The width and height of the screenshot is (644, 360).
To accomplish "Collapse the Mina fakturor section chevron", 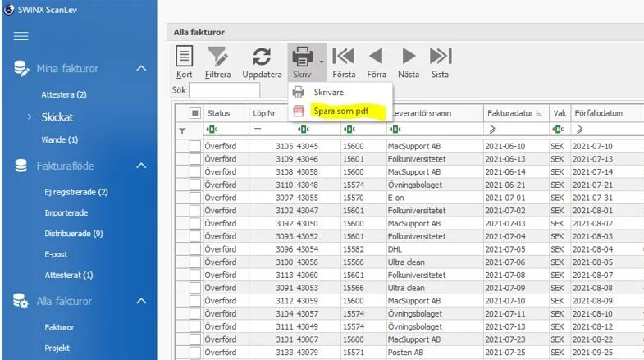I will (x=141, y=68).
